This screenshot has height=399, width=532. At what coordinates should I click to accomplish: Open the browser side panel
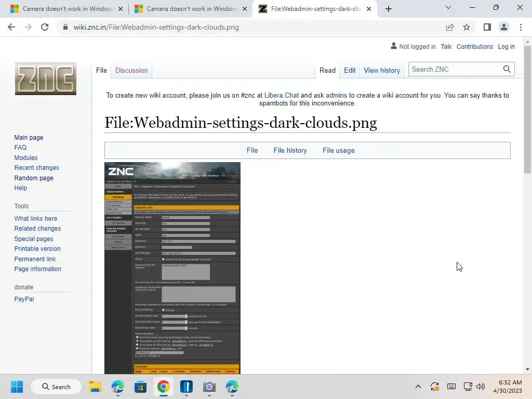[487, 27]
